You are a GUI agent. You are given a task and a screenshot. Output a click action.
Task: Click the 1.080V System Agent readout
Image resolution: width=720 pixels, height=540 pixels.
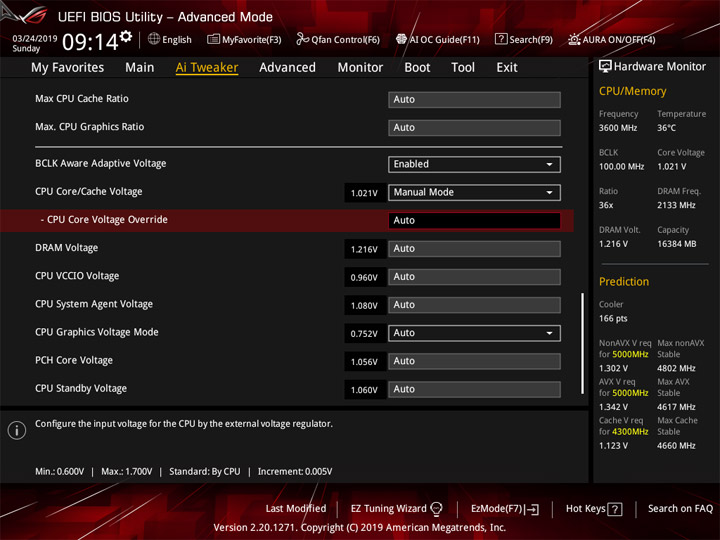[364, 306]
